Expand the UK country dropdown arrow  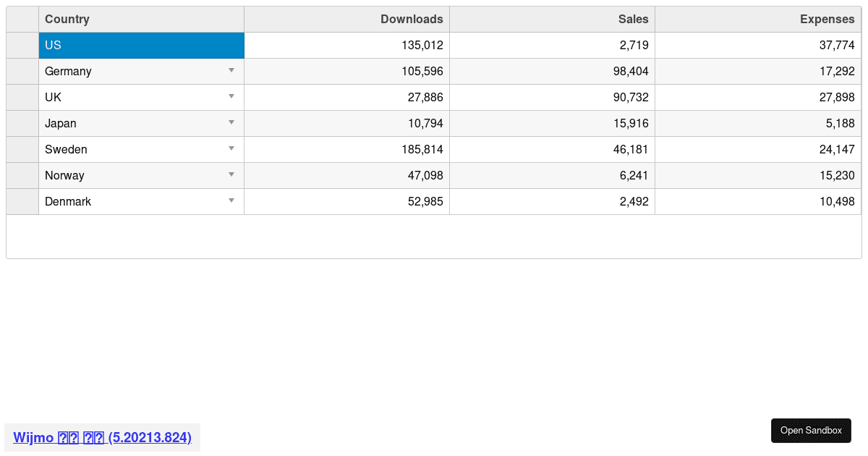pyautogui.click(x=231, y=96)
